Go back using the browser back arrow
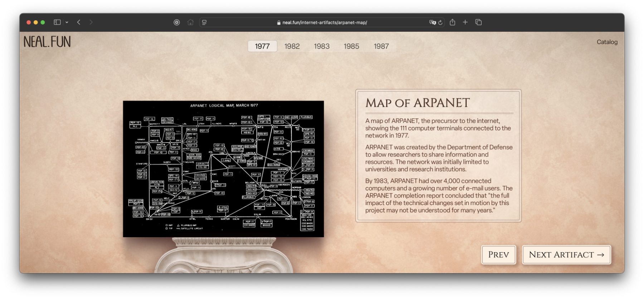 [79, 22]
